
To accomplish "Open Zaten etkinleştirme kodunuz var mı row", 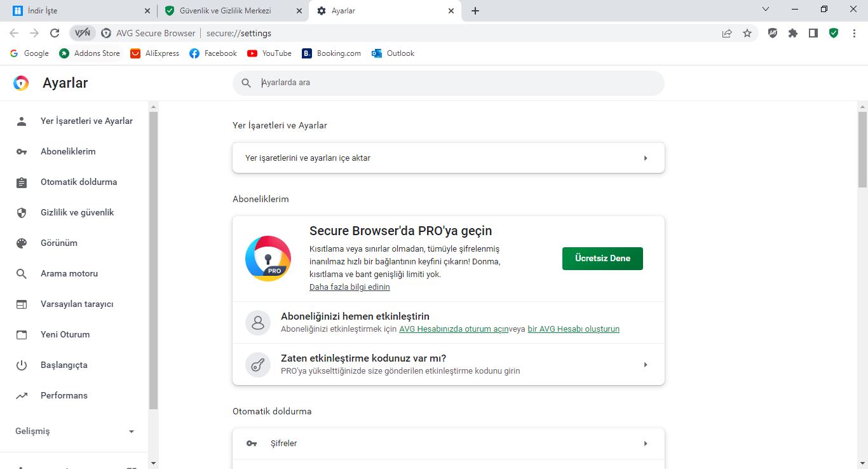I will coord(449,364).
